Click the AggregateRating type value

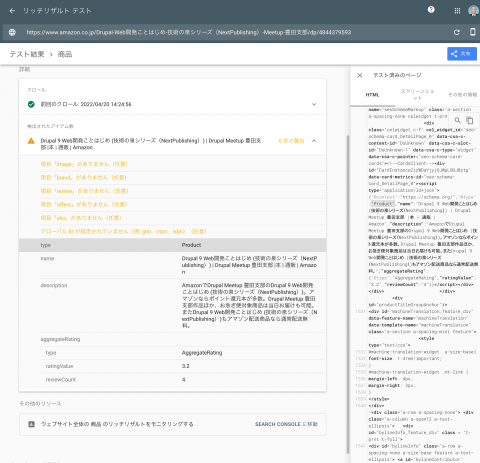pos(202,353)
